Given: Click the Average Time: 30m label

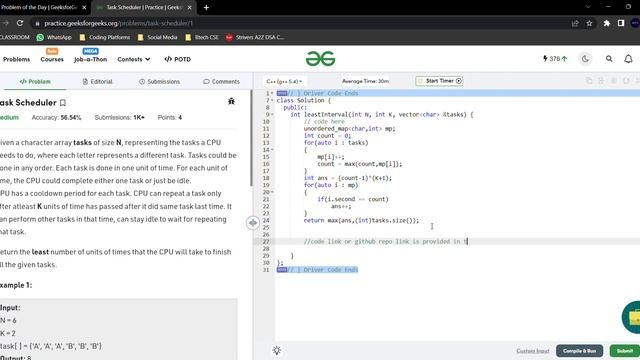Looking at the screenshot, I should click(x=365, y=81).
